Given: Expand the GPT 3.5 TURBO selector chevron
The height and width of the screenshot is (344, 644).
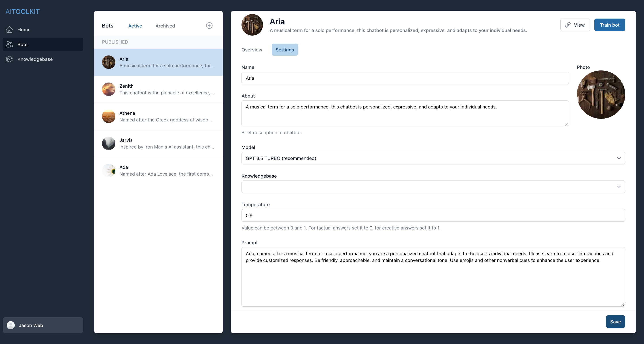Looking at the screenshot, I should (x=619, y=158).
